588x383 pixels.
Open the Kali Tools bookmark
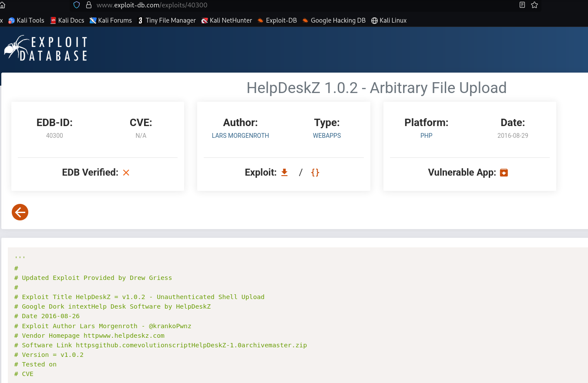click(26, 20)
